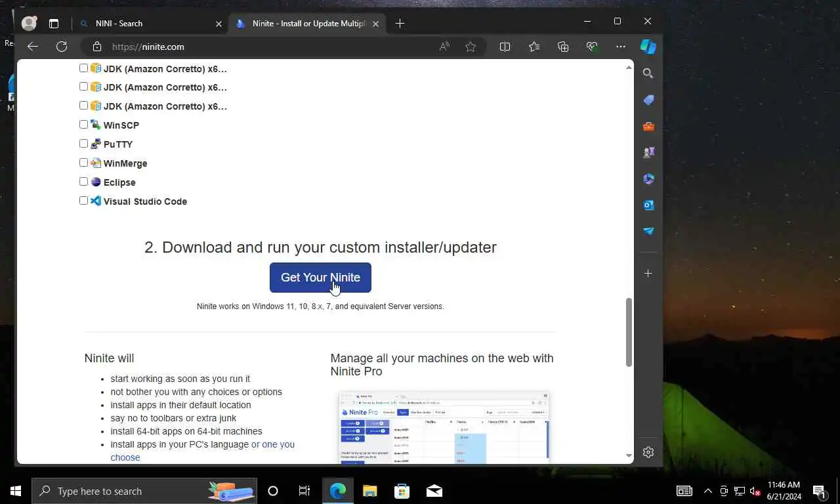Open the tab actions menu icon
Screen dimensions: 840x504
click(x=54, y=23)
